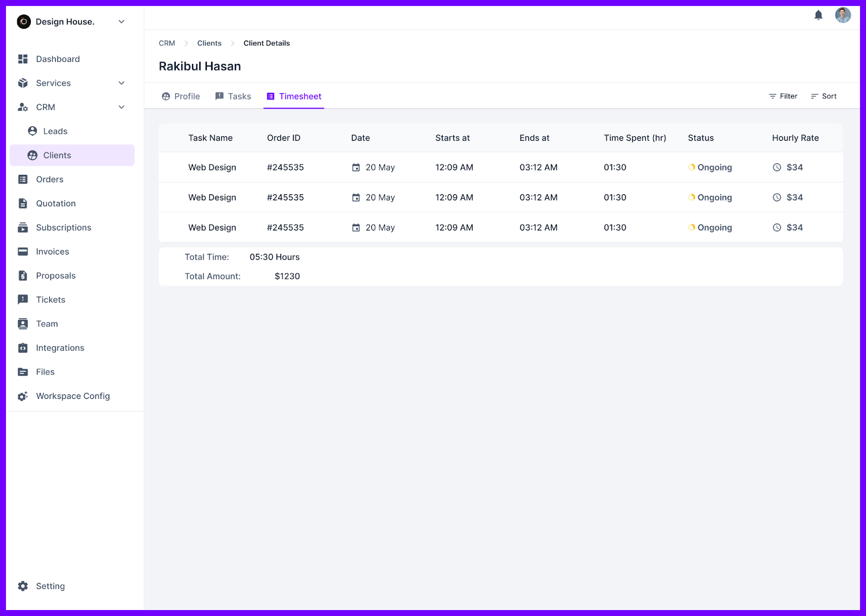
Task: Click the Orders sidebar icon
Action: pos(22,179)
